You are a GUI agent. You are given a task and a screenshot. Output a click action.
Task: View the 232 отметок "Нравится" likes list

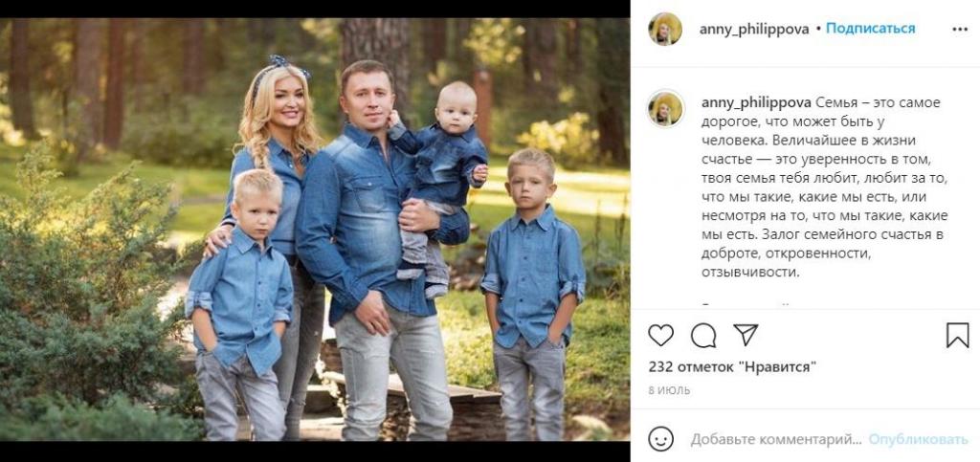pyautogui.click(x=732, y=367)
